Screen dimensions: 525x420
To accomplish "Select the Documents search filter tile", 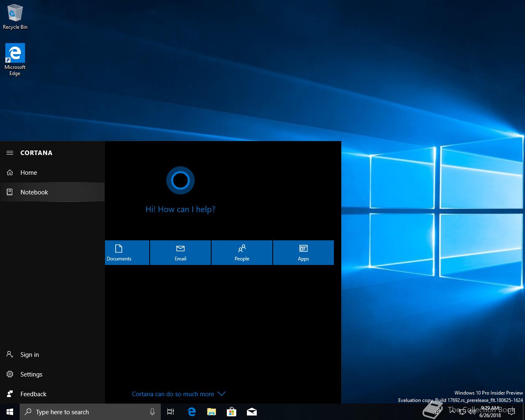I will point(127,253).
